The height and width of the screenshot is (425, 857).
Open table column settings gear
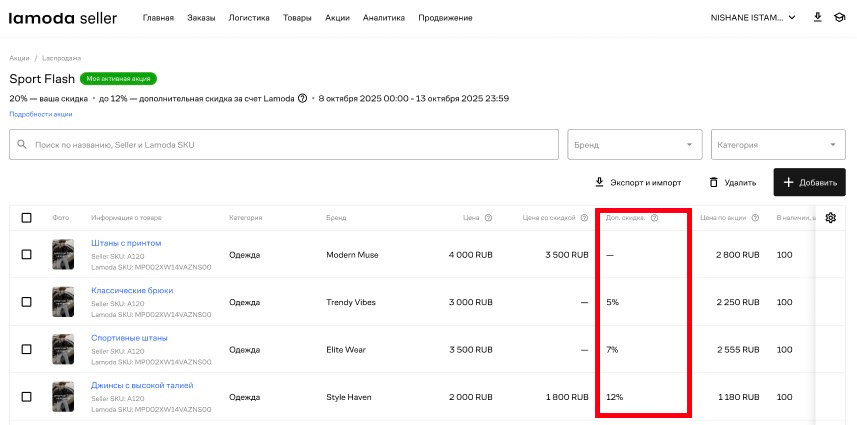[x=830, y=218]
